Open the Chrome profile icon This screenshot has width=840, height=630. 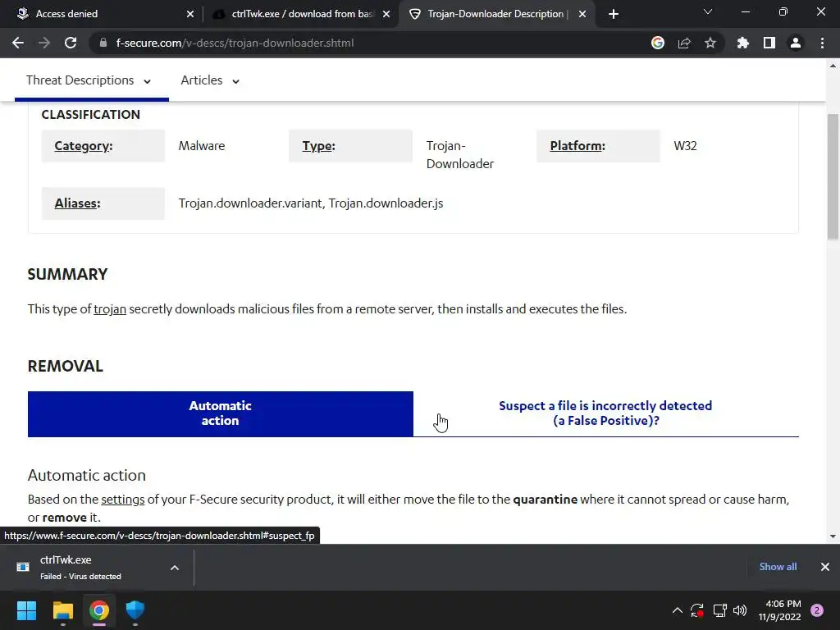point(796,43)
